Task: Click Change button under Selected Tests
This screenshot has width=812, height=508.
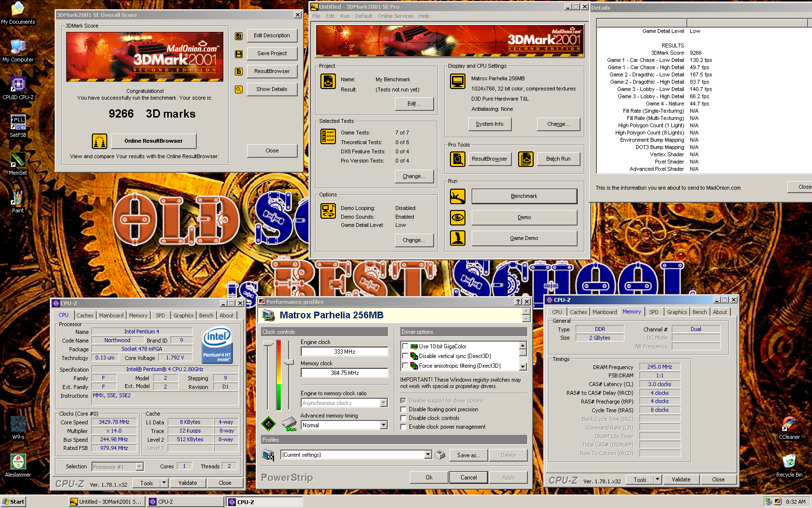Action: (414, 177)
